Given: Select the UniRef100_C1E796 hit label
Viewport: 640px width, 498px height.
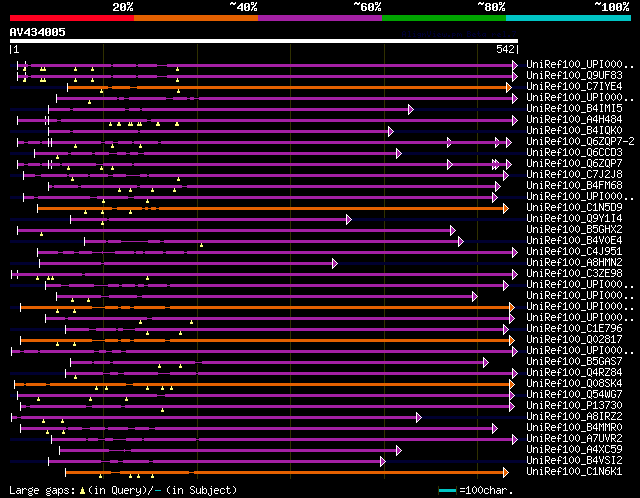Looking at the screenshot, I should point(574,329).
